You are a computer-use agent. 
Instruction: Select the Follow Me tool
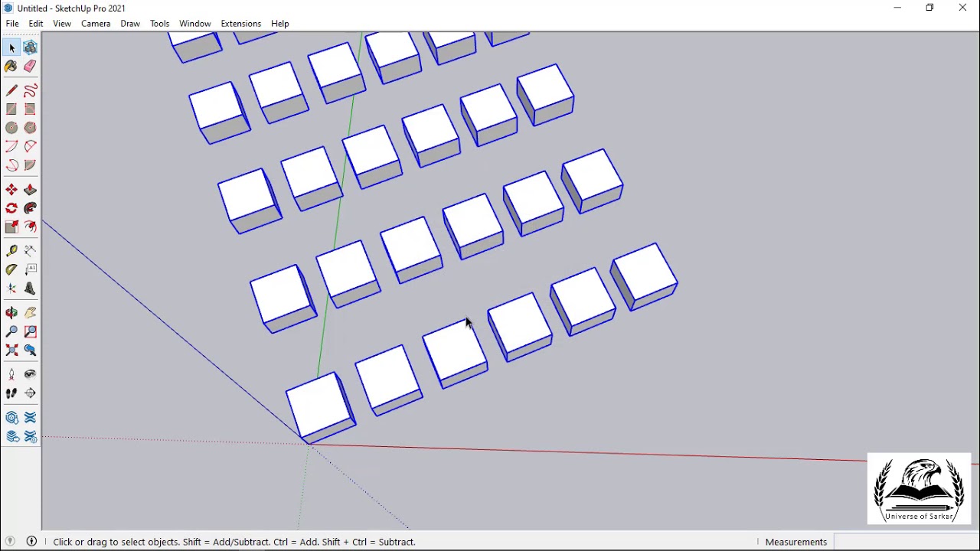(x=30, y=208)
